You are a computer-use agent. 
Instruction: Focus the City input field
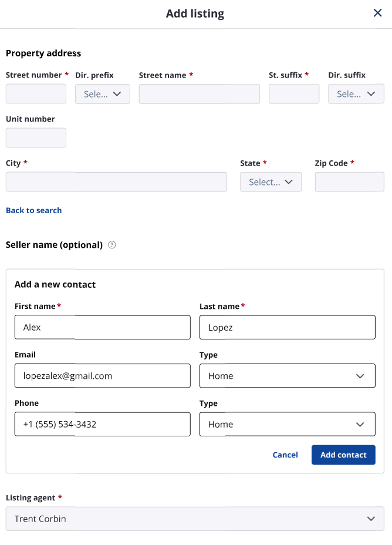116,182
